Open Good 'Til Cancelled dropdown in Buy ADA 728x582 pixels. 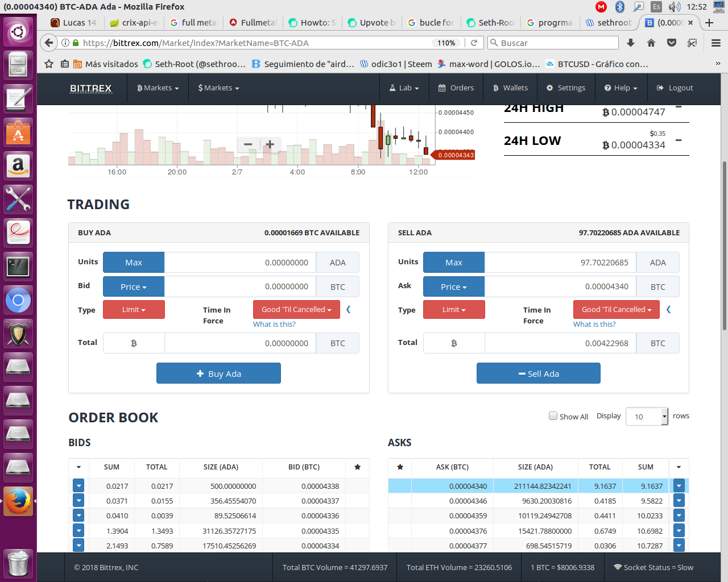pyautogui.click(x=296, y=310)
